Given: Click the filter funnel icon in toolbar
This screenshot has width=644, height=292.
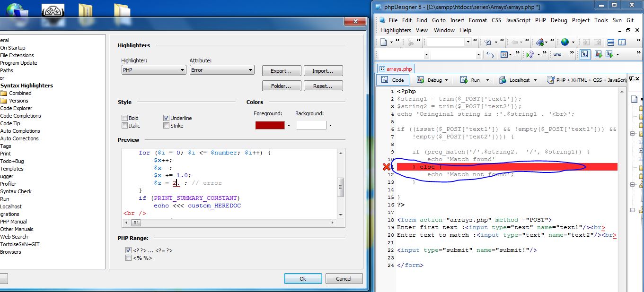Looking at the screenshot, I should pyautogui.click(x=487, y=42).
